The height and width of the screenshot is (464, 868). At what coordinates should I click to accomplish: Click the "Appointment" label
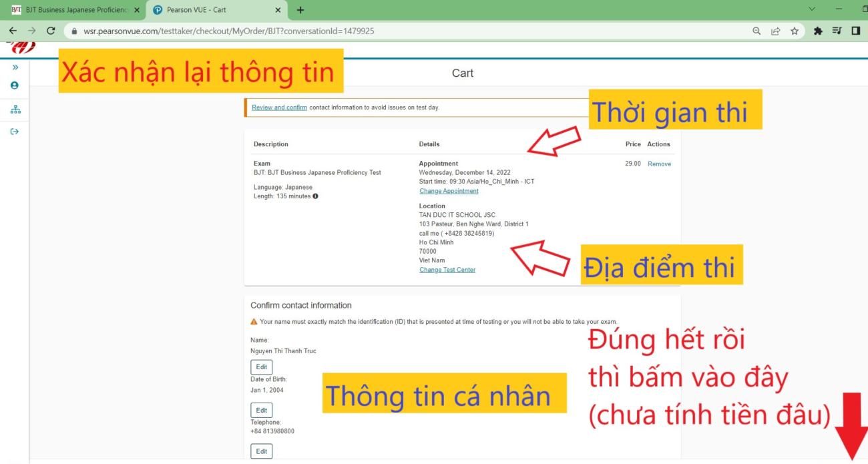[x=439, y=164]
